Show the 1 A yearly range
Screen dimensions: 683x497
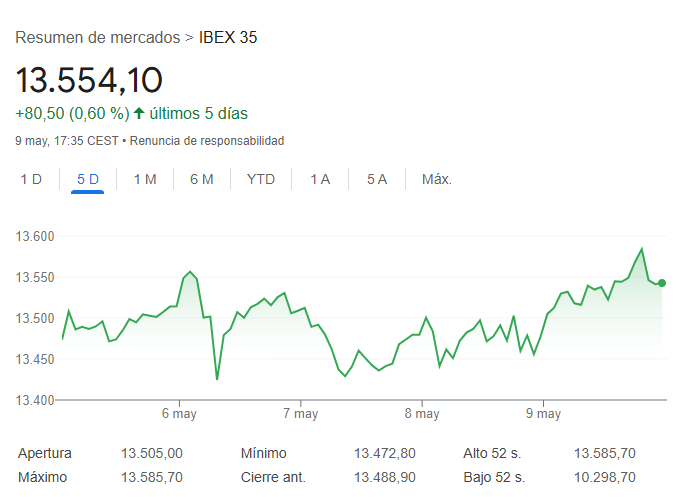pyautogui.click(x=320, y=179)
